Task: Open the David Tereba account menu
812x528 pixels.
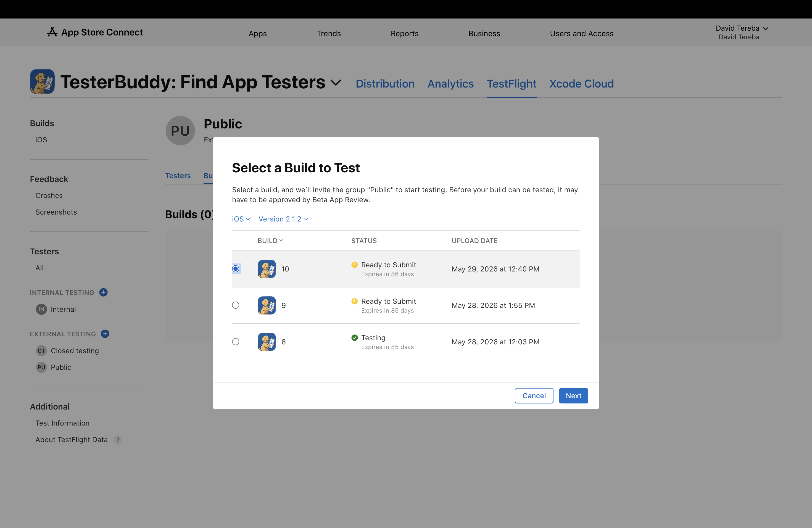Action: click(x=742, y=32)
